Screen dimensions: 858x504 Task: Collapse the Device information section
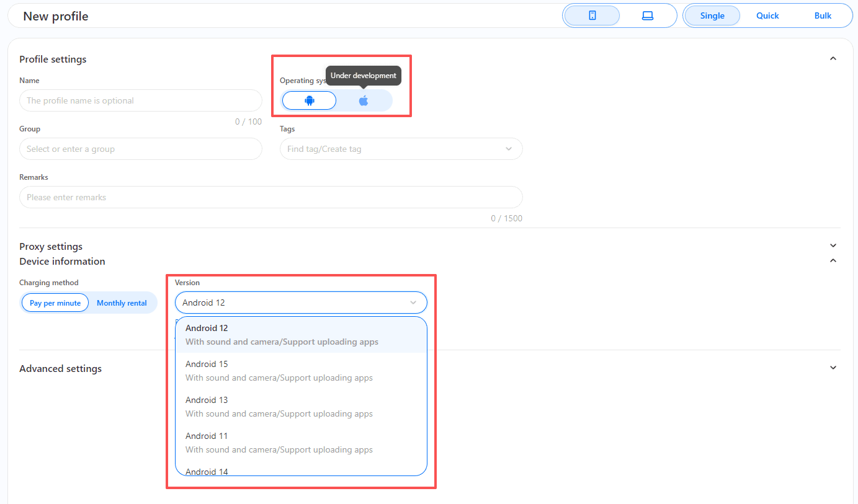(x=833, y=261)
